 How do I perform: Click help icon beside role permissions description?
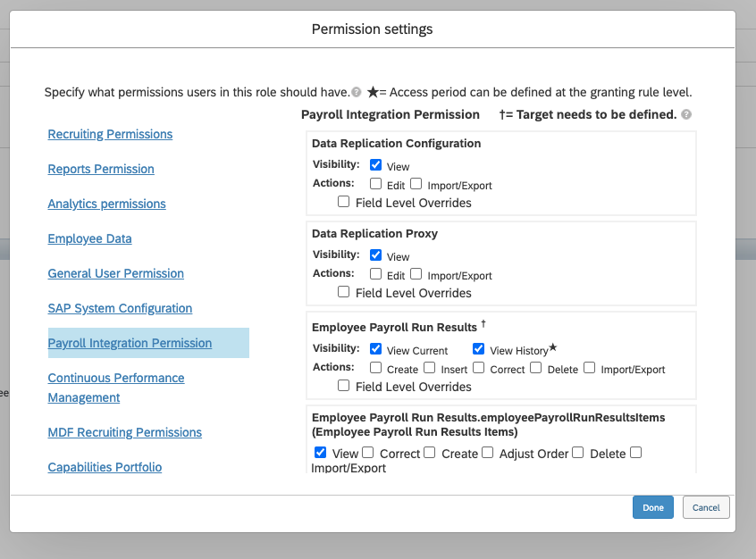(357, 92)
